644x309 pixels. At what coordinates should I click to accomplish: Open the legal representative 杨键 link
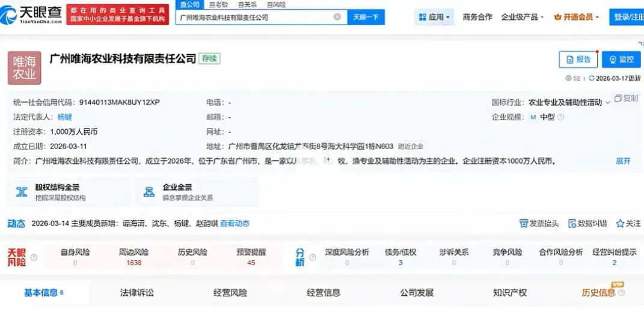pos(65,117)
